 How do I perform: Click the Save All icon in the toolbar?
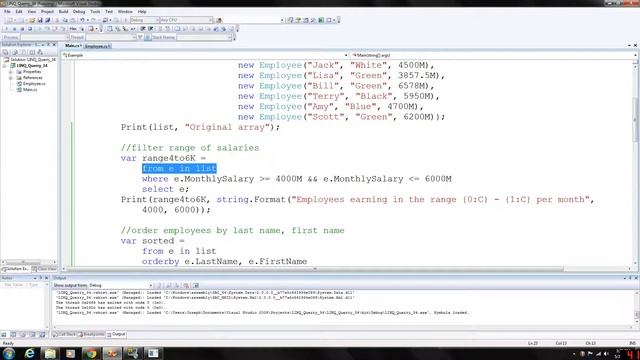pos(47,20)
